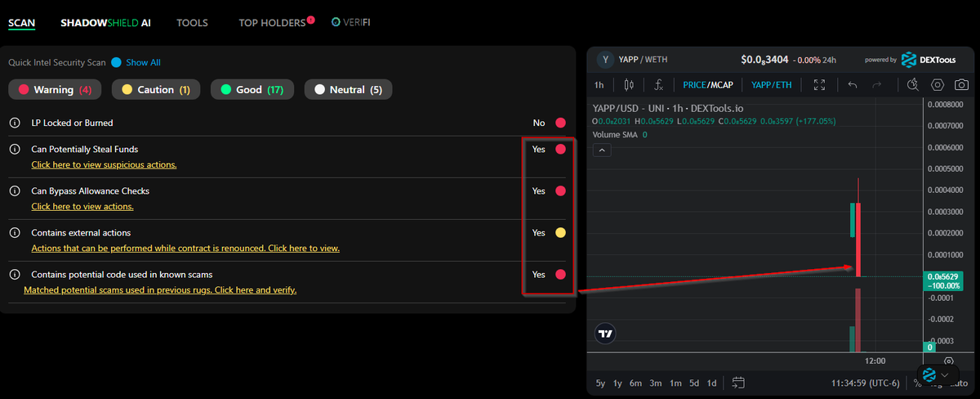The height and width of the screenshot is (399, 980).
Task: Toggle percent scale on price axis
Action: point(918,382)
